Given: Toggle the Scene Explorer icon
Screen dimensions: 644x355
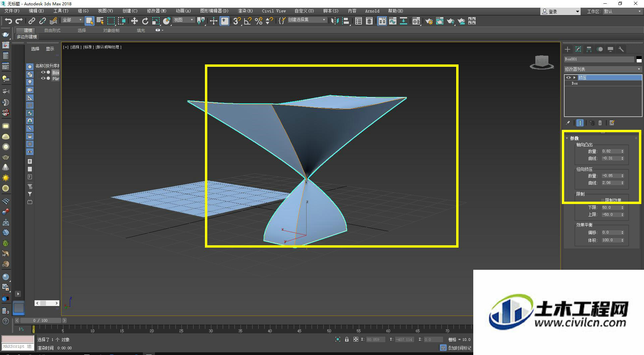Looking at the screenshot, I should click(x=359, y=21).
